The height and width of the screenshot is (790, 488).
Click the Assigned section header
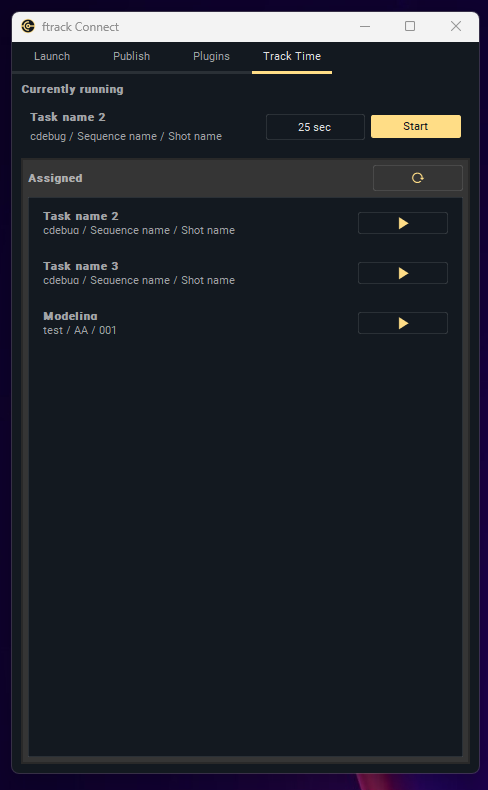[55, 178]
